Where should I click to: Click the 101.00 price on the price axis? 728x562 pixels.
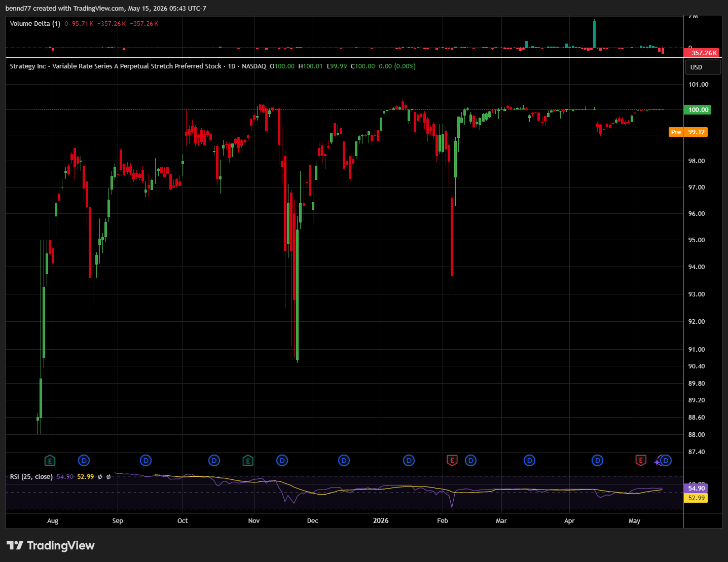point(698,85)
